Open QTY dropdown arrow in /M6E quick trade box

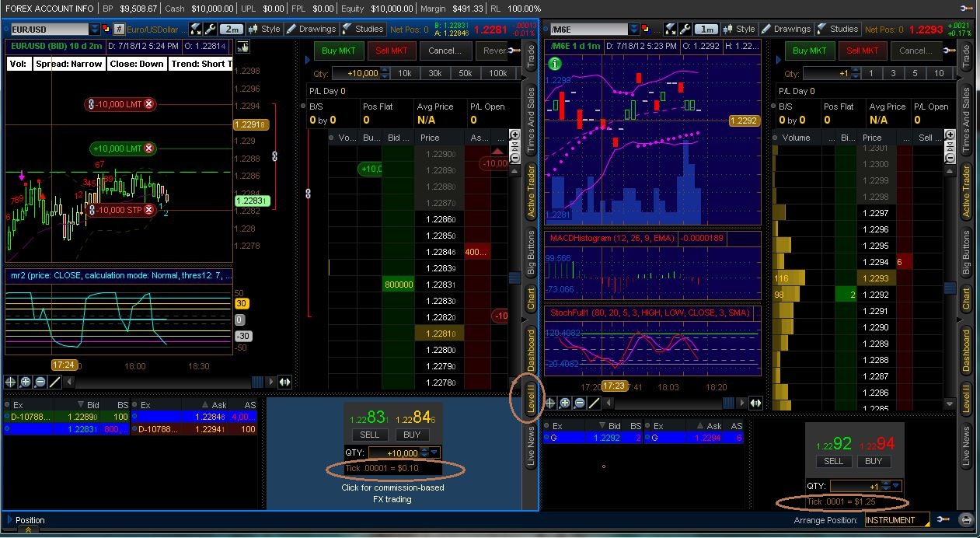coord(896,486)
